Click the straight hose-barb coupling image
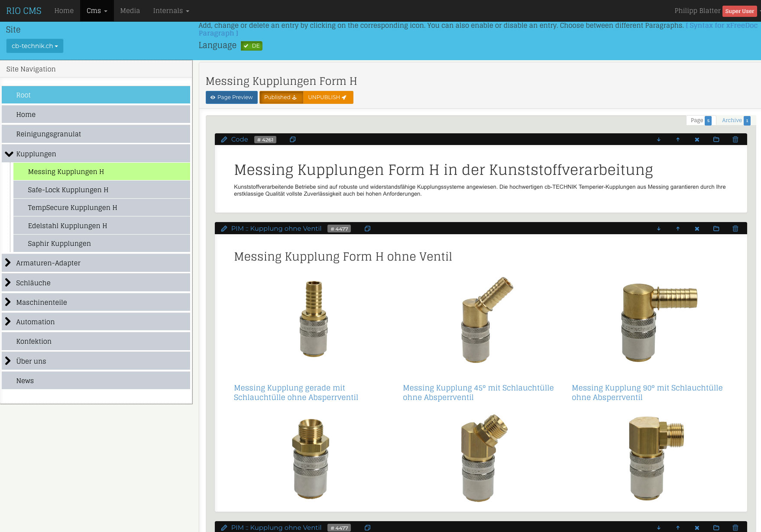761x532 pixels. pyautogui.click(x=314, y=319)
